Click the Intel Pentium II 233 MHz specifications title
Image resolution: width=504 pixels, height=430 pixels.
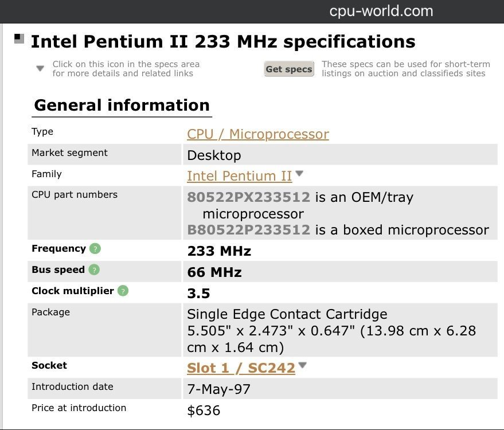pos(223,42)
